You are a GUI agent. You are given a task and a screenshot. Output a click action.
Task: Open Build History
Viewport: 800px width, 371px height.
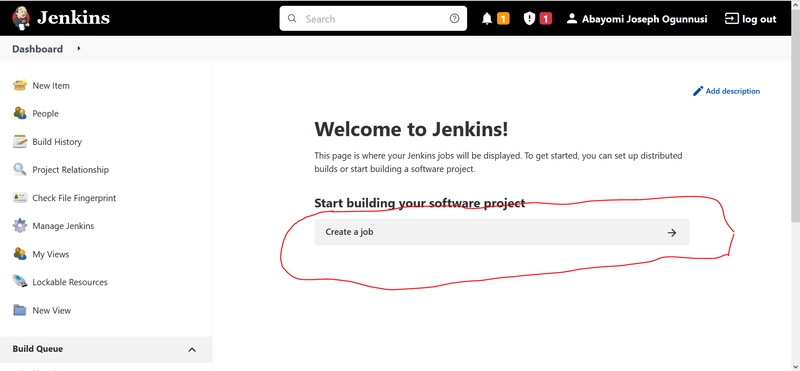pos(57,142)
